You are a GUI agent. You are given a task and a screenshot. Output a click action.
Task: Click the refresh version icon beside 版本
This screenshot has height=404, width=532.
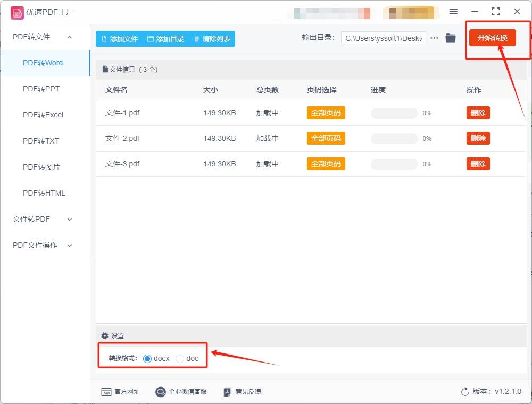point(465,391)
